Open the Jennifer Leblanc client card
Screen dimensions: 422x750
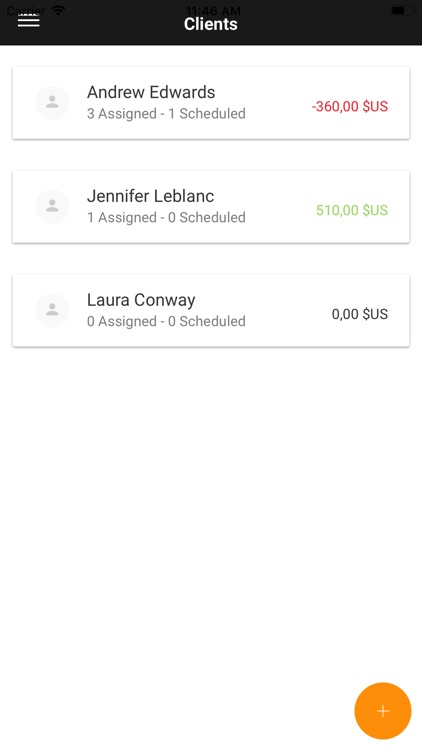pyautogui.click(x=211, y=207)
